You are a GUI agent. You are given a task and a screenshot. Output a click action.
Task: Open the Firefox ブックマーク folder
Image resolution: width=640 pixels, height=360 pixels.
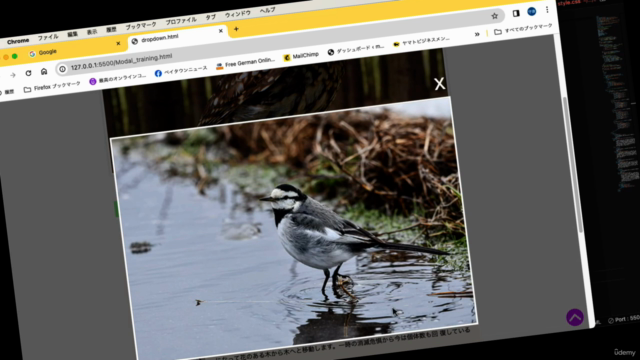pyautogui.click(x=52, y=87)
